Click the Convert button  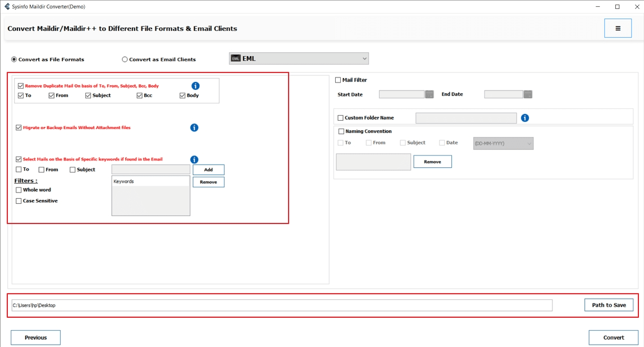pos(614,337)
